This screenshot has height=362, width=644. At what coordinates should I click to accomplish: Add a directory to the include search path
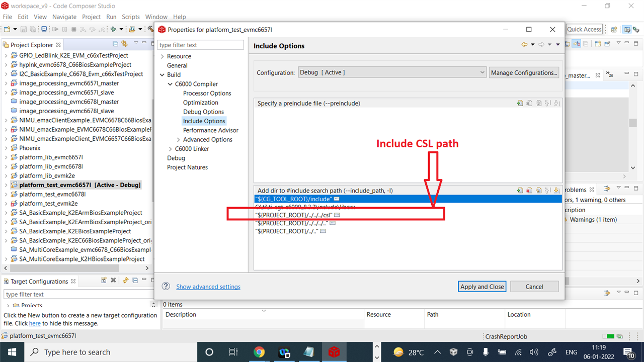(520, 191)
